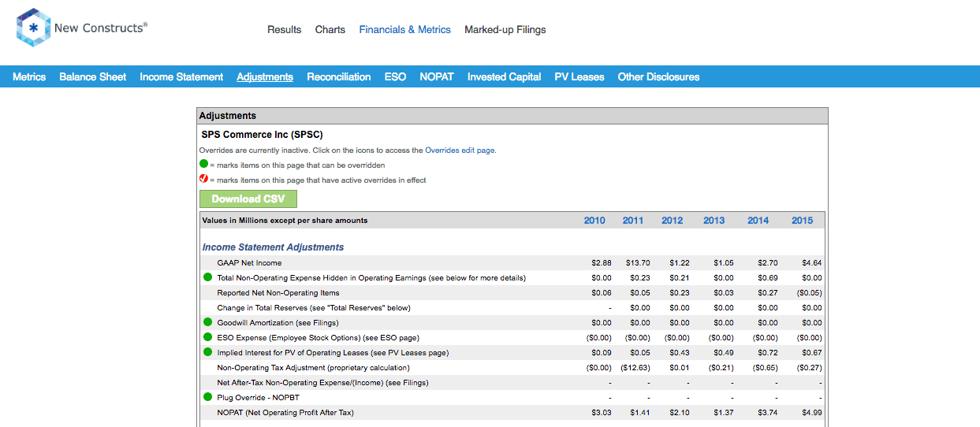980x427 pixels.
Task: Click green override dot for Implied Interest
Action: 208,352
